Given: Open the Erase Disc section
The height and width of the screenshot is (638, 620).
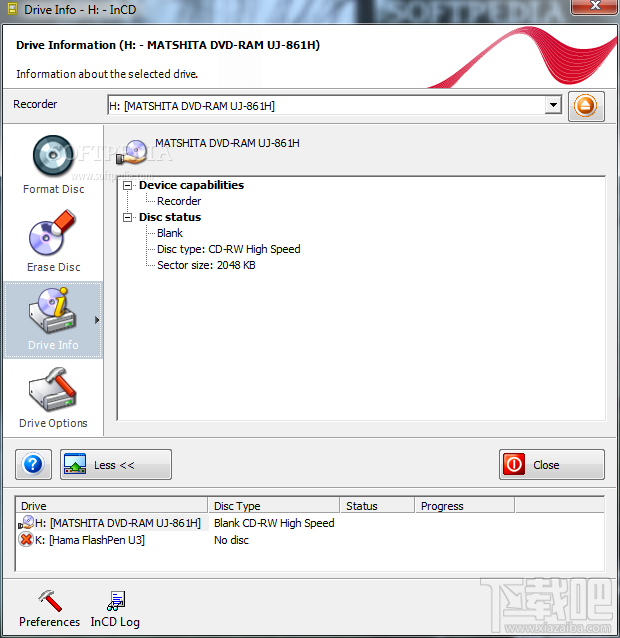Looking at the screenshot, I should pyautogui.click(x=53, y=241).
